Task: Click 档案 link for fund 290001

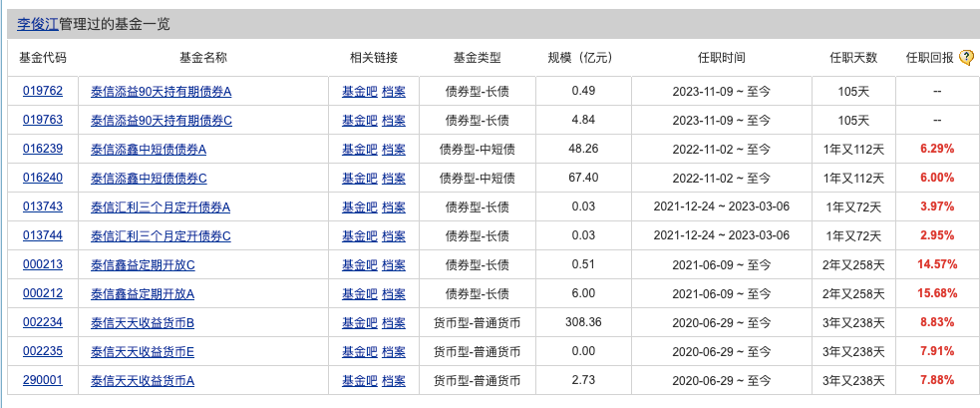Action: tap(394, 380)
